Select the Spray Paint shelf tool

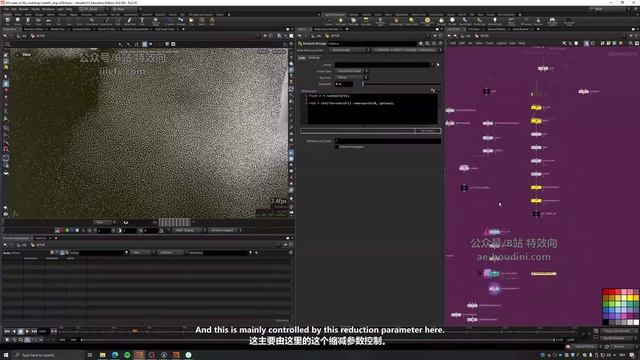pyautogui.click(x=130, y=21)
